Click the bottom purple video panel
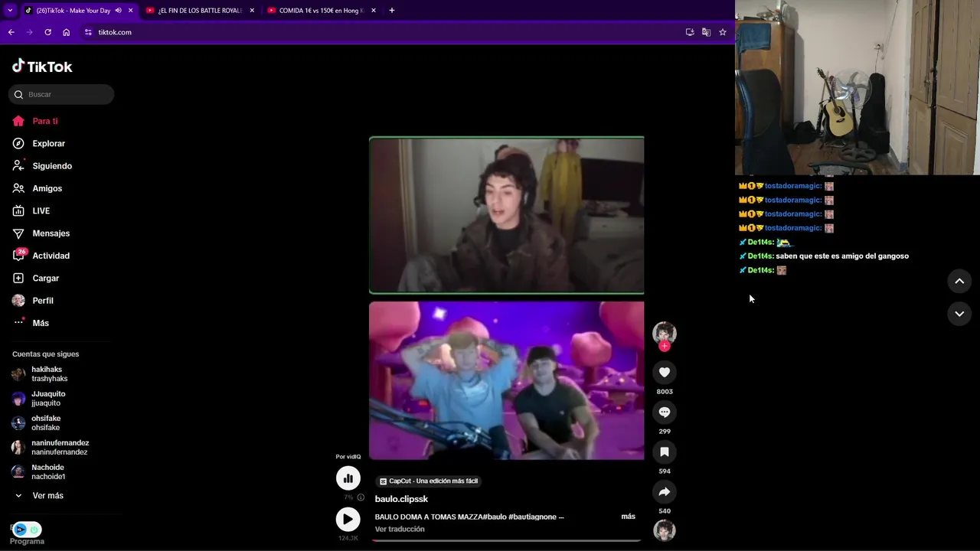 506,380
